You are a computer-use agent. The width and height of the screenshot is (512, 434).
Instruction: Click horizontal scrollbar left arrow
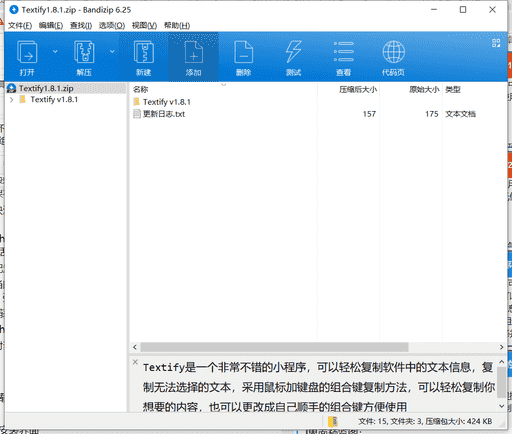(x=135, y=347)
